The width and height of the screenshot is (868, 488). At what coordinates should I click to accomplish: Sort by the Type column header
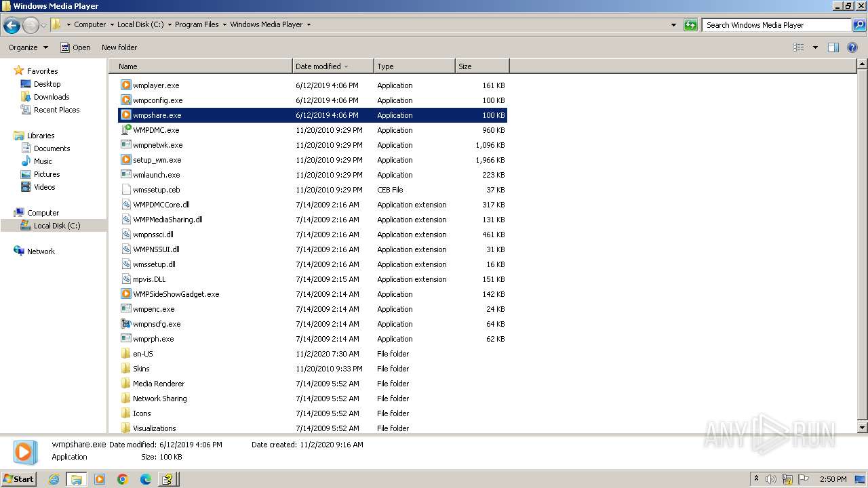coord(414,66)
